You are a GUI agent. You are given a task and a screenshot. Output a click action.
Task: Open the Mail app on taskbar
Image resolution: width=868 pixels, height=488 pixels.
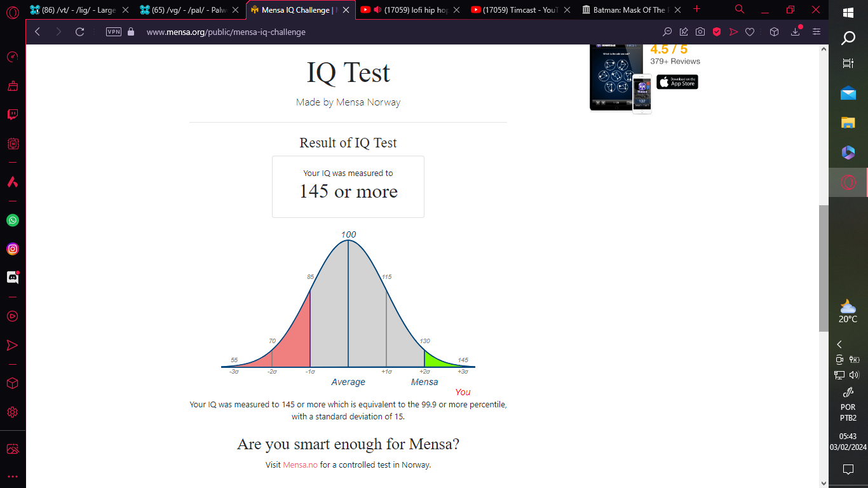coord(848,93)
